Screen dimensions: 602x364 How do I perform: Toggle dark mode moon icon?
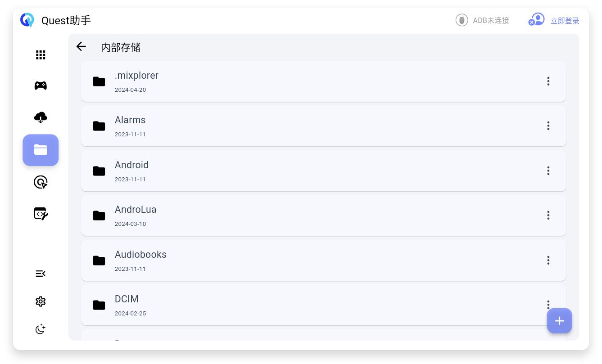click(41, 329)
